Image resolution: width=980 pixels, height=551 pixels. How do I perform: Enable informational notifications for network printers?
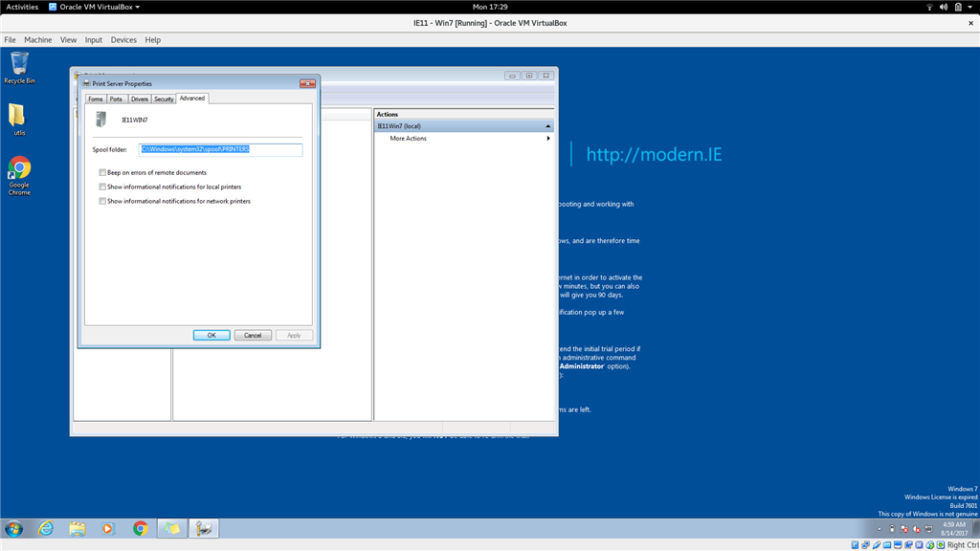click(102, 201)
